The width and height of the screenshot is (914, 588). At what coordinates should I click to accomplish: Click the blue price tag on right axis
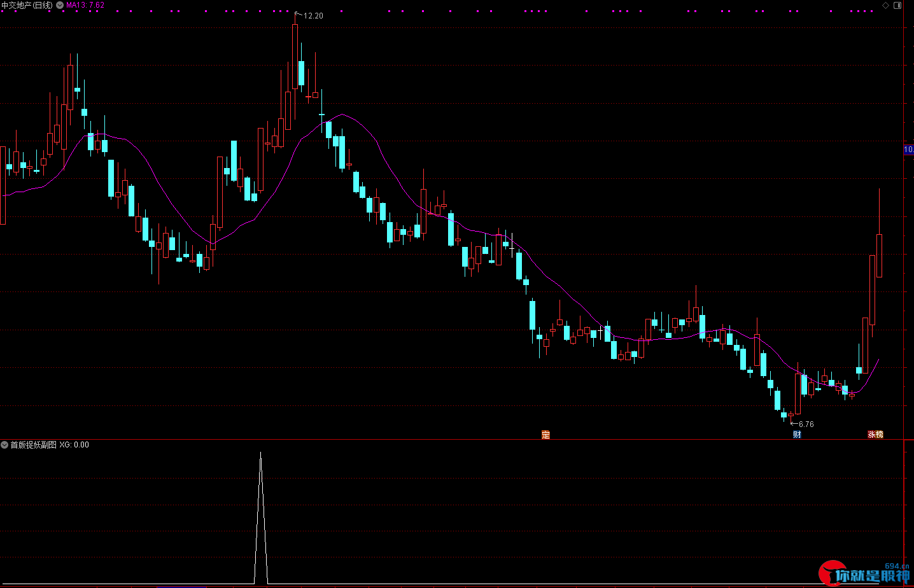tap(909, 150)
